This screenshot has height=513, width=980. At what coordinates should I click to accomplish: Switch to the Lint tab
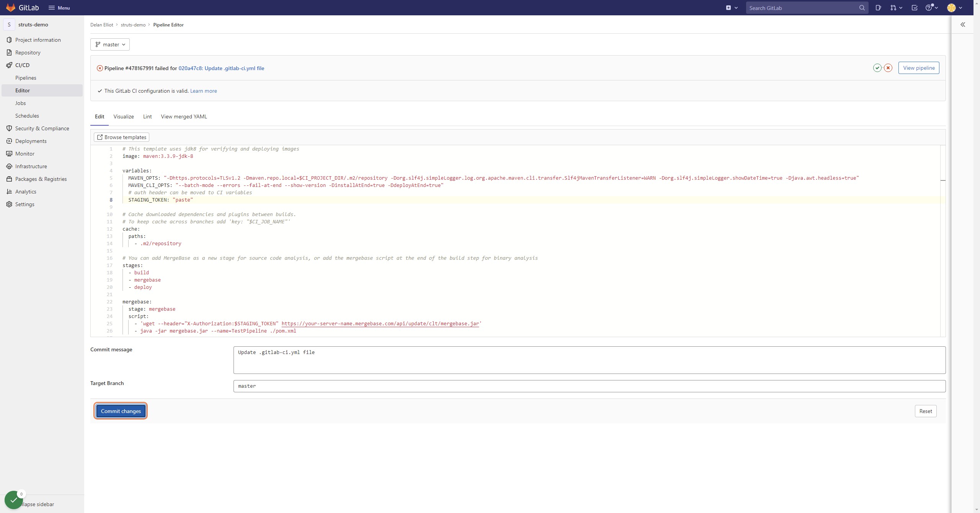click(x=147, y=116)
